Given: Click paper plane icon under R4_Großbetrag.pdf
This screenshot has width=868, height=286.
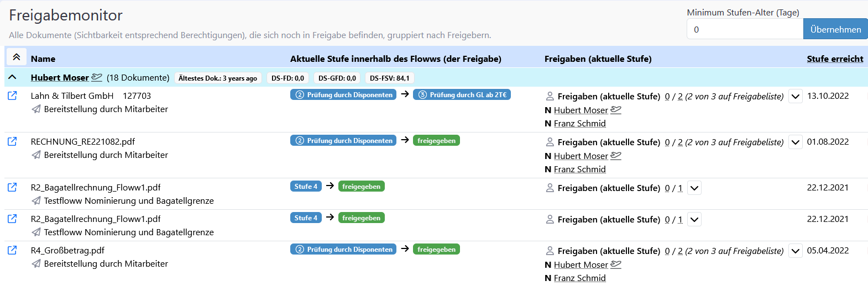Looking at the screenshot, I should 36,264.
